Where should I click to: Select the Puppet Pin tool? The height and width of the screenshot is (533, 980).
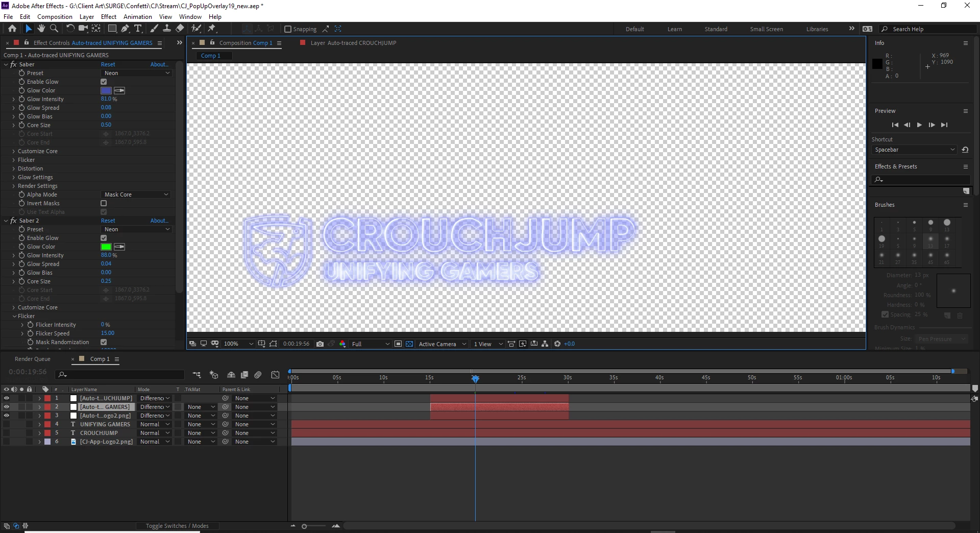click(212, 29)
